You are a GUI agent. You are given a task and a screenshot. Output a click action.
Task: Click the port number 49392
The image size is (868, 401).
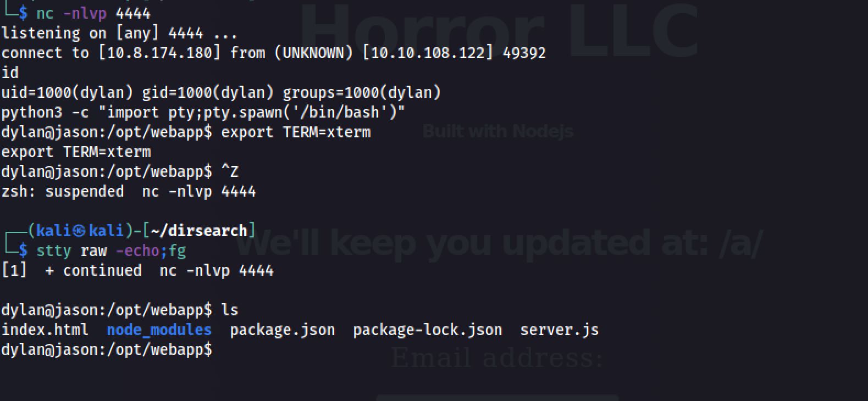524,53
